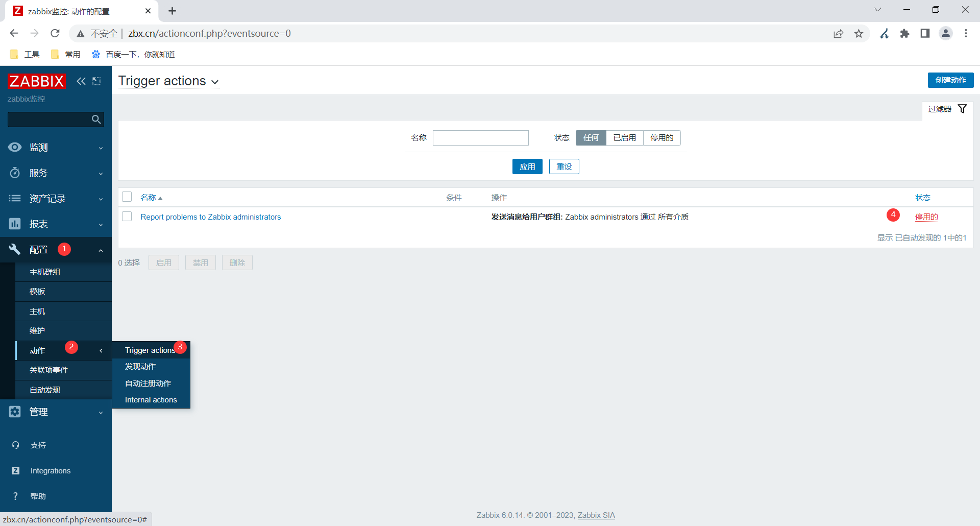Go back with browser back arrow
Screen dimensions: 980x526
pyautogui.click(x=14, y=33)
